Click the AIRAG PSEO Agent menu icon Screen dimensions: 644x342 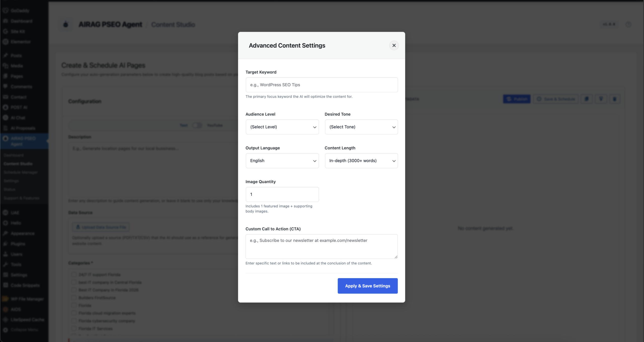[5, 138]
